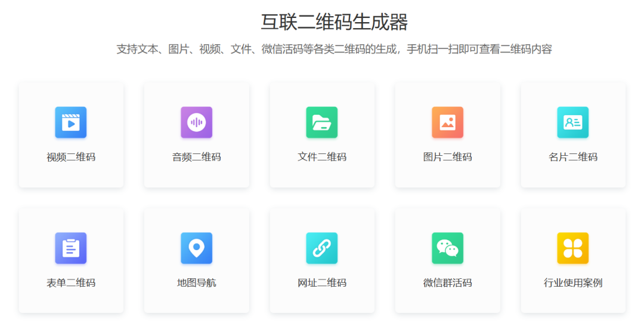Image resolution: width=644 pixels, height=329 pixels.
Task: Go to the 地图导航 text label
Action: pyautogui.click(x=196, y=282)
